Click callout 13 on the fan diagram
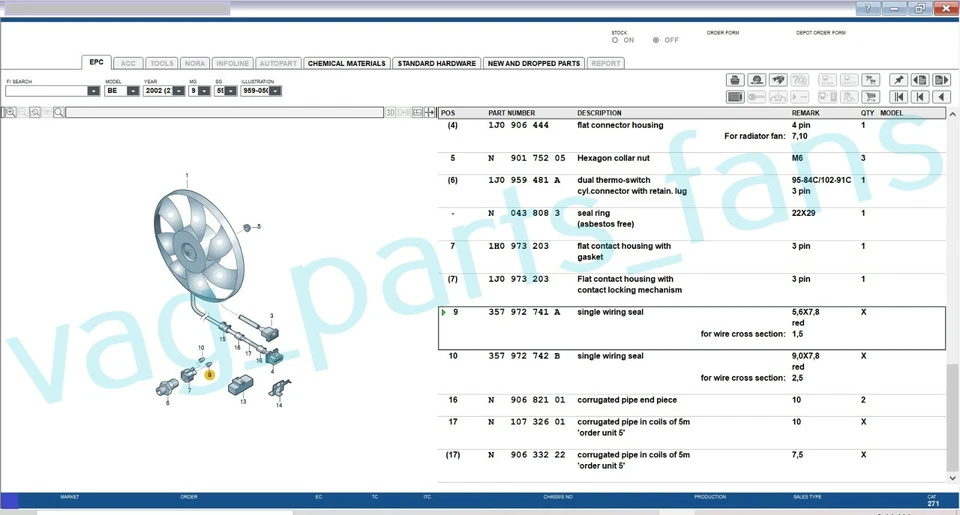Screen dimensions: 960x515 pos(243,401)
